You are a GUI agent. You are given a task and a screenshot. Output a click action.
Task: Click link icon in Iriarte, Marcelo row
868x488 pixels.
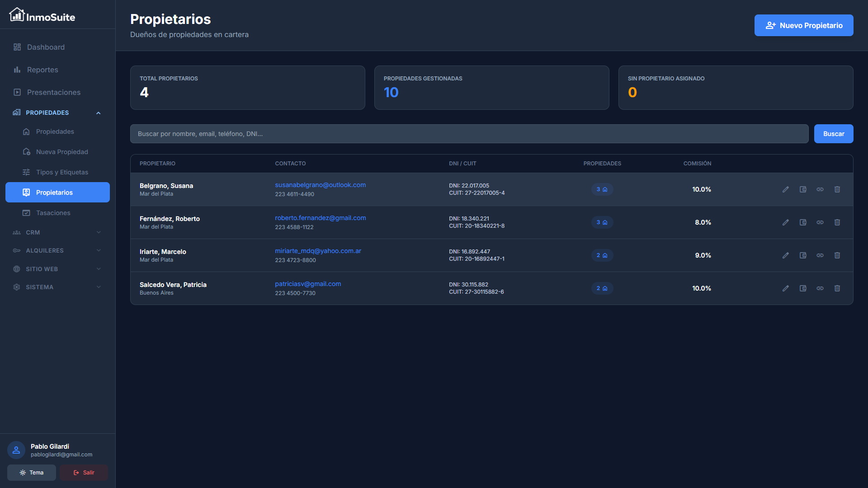[x=820, y=255]
